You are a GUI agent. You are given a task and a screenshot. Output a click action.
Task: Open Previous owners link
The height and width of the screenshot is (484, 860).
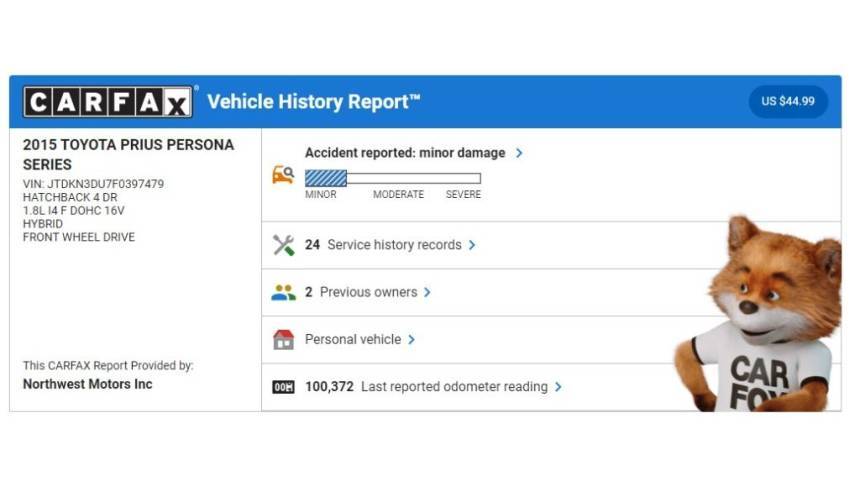pos(369,292)
